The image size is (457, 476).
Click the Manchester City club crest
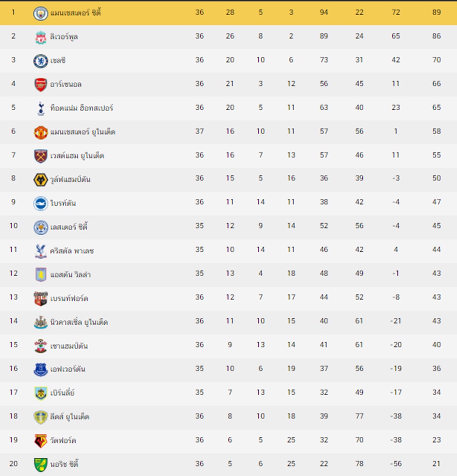[x=40, y=13]
